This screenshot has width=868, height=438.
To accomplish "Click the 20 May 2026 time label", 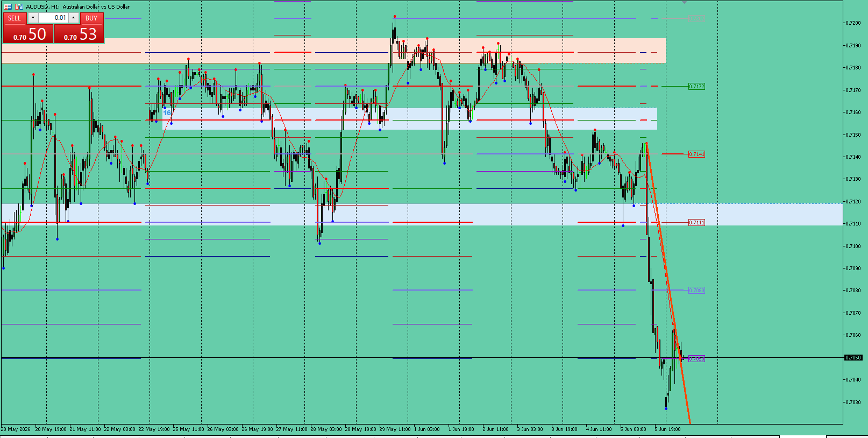I will point(16,429).
